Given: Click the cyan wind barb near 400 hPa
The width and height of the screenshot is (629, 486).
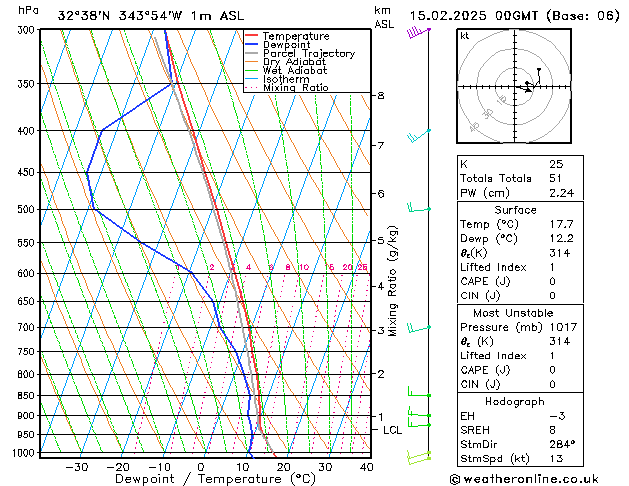Looking at the screenshot, I should 419,134.
